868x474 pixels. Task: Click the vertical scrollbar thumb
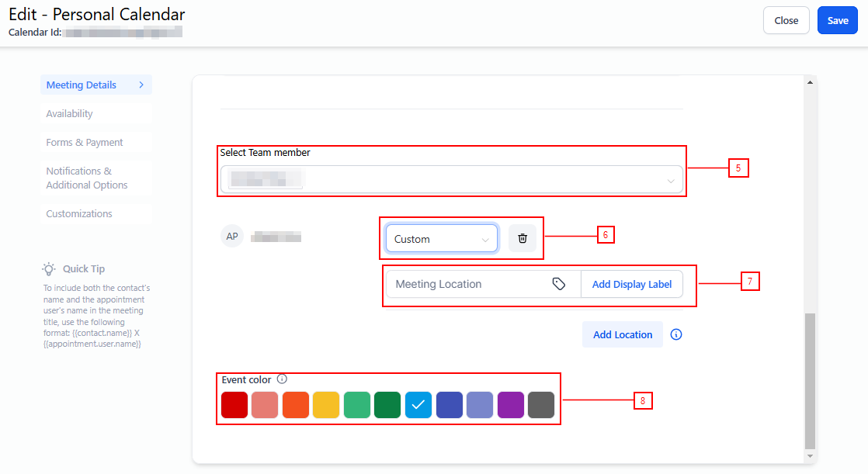tap(810, 381)
